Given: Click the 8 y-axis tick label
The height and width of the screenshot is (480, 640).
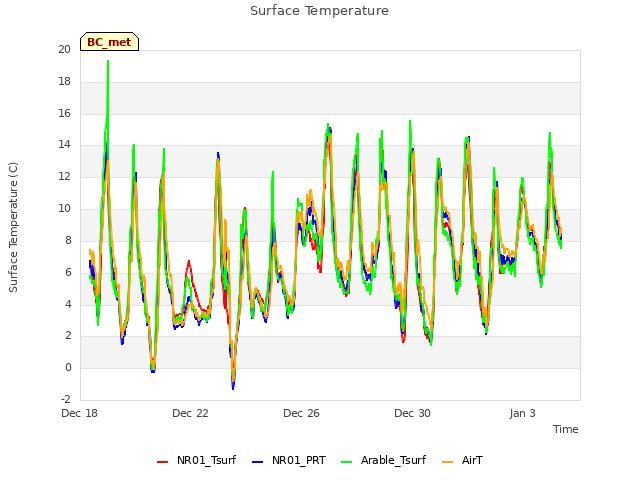Looking at the screenshot, I should pos(68,240).
